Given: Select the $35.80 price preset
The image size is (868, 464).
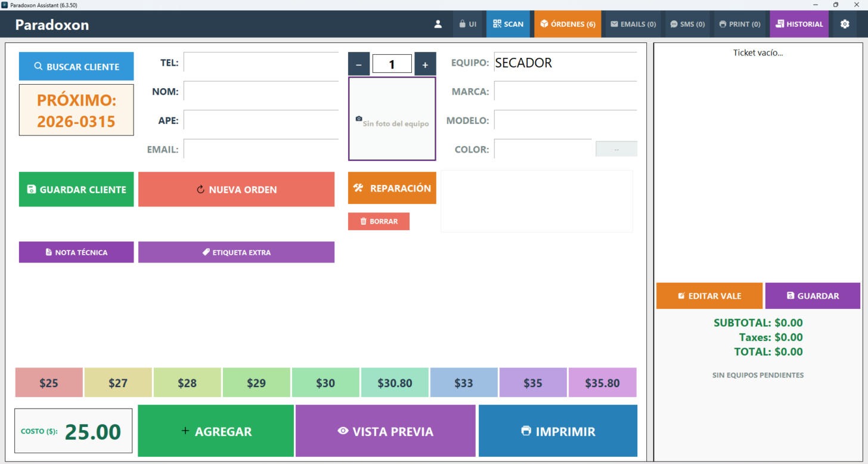Looking at the screenshot, I should (602, 382).
